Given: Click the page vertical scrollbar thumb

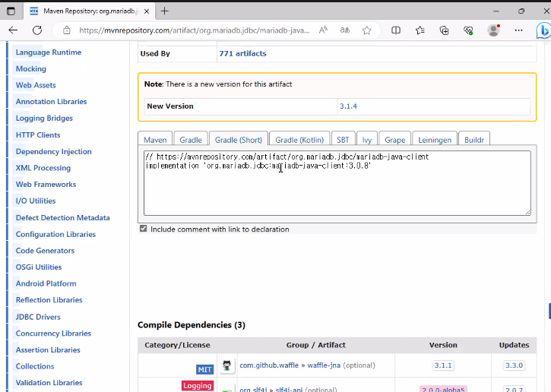Looking at the screenshot, I should (549, 311).
